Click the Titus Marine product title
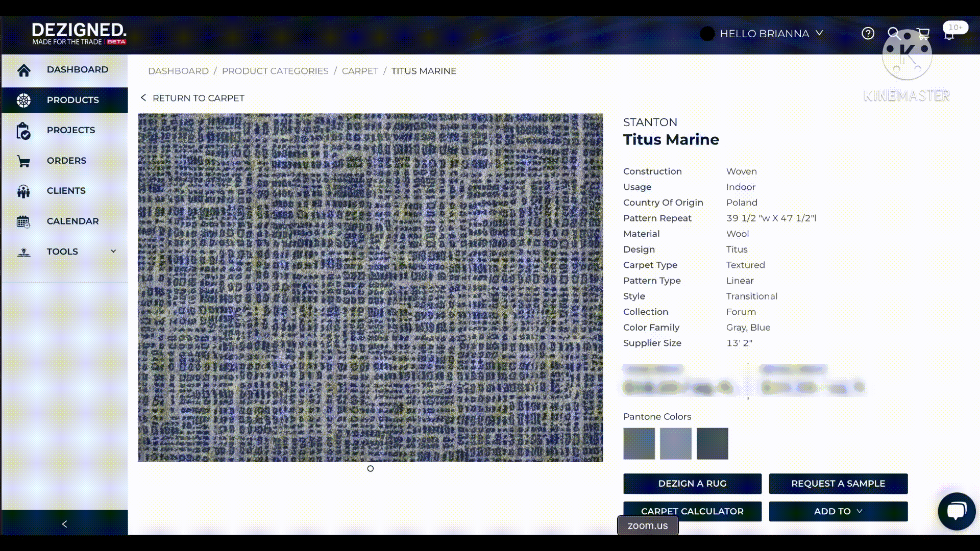Screen dimensions: 980x551 [x=671, y=140]
